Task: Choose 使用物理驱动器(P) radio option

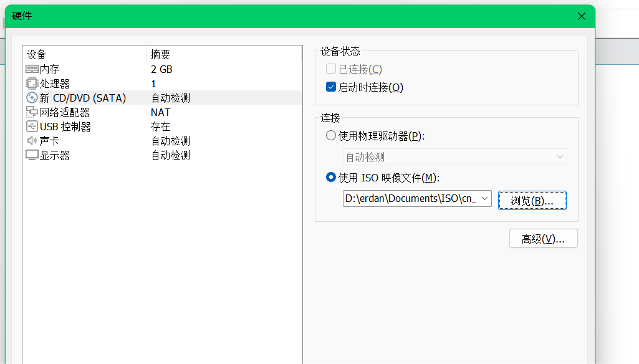Action: [331, 135]
